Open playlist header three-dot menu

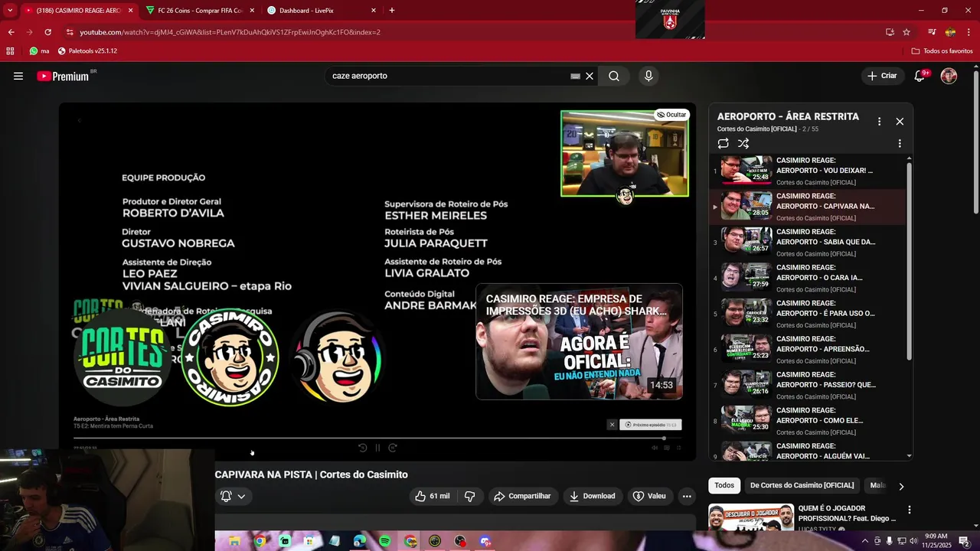coord(879,121)
